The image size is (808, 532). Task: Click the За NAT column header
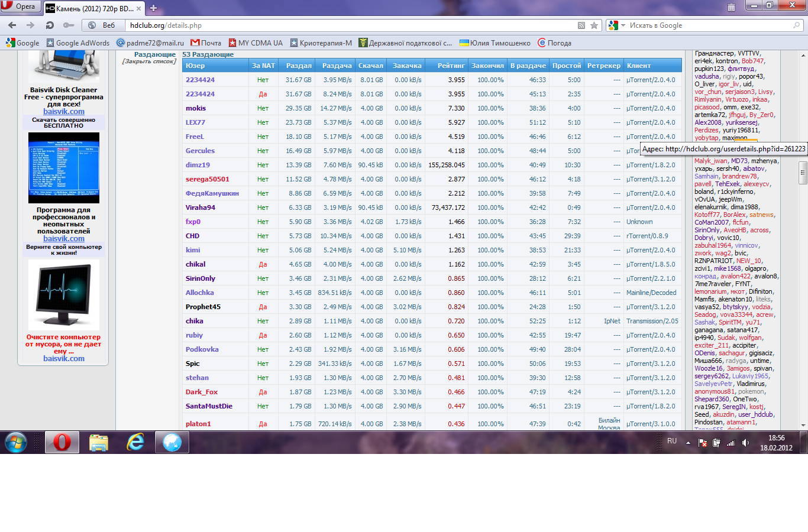point(263,66)
